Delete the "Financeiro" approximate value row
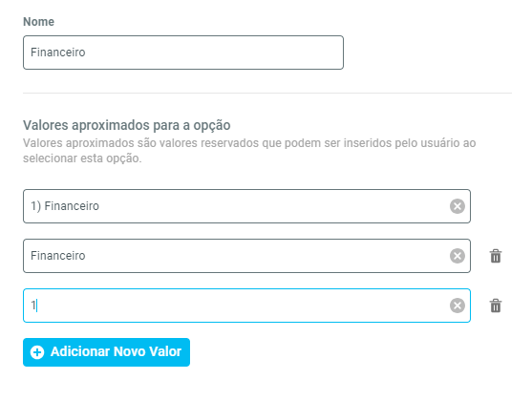 (x=496, y=256)
